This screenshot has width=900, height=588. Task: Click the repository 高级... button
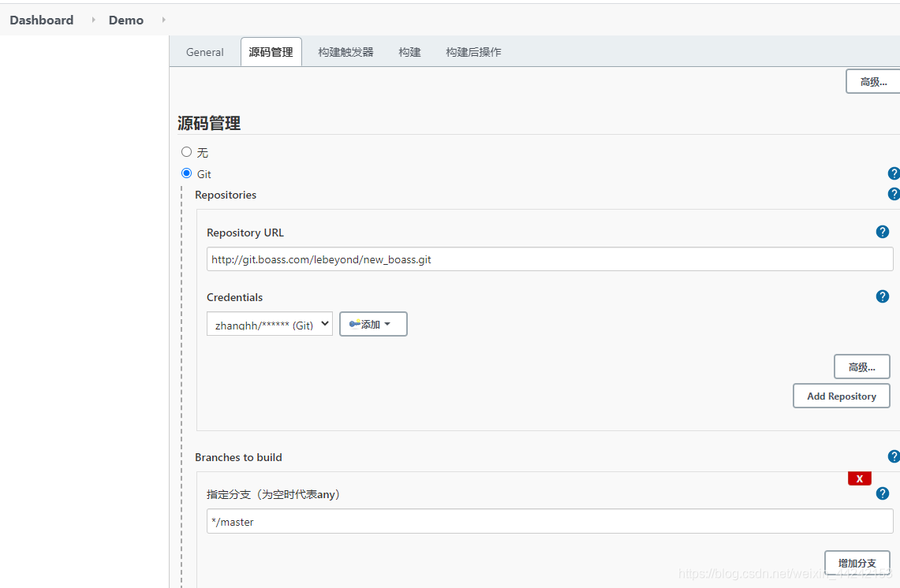862,367
